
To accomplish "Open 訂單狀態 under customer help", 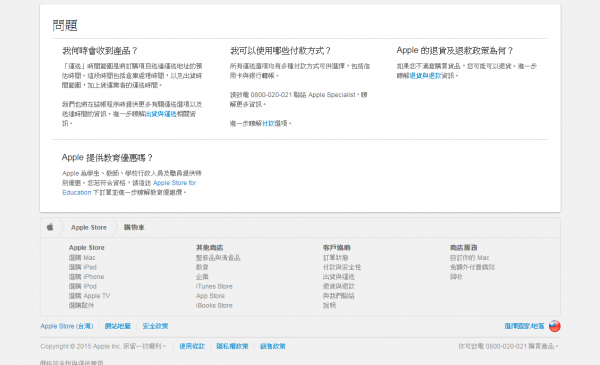I will pos(335,257).
